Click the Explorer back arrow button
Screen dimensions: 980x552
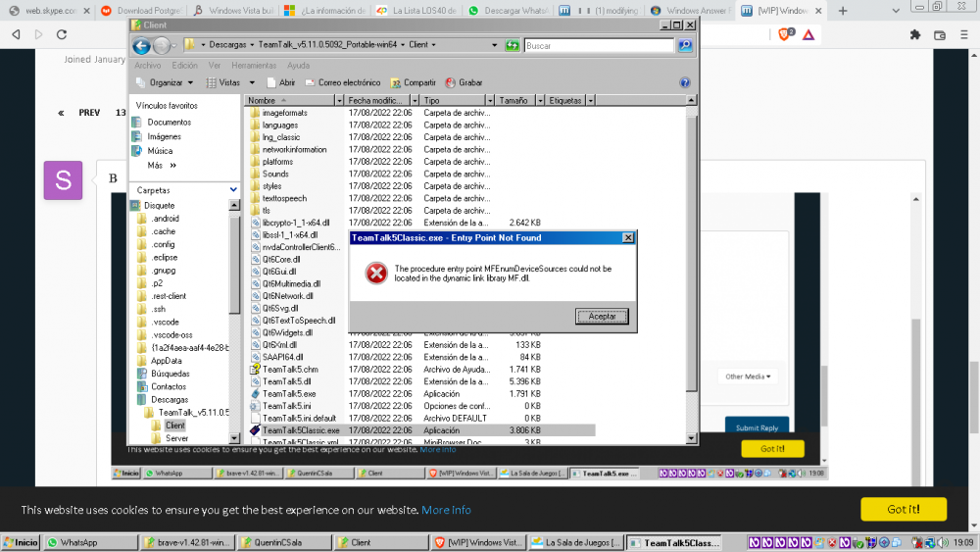pos(141,45)
